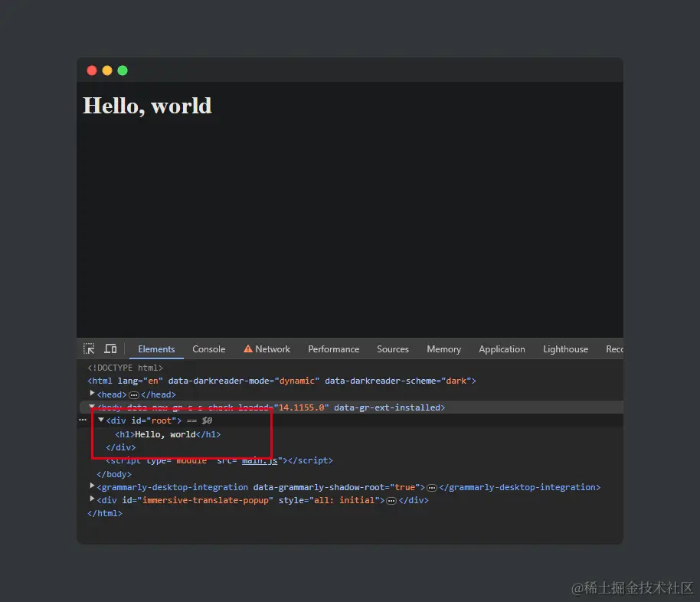
Task: Expand the head element node
Action: pyautogui.click(x=92, y=393)
